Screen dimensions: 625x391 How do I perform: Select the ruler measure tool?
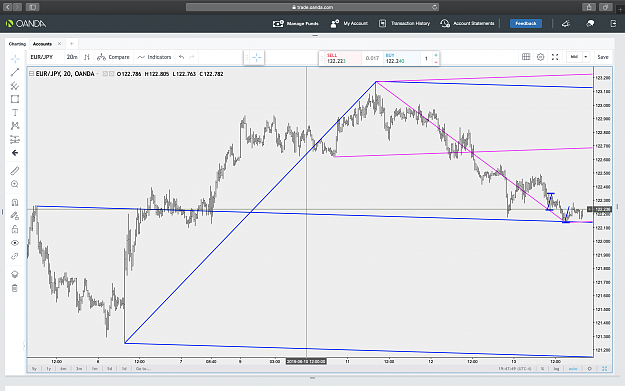(x=15, y=171)
